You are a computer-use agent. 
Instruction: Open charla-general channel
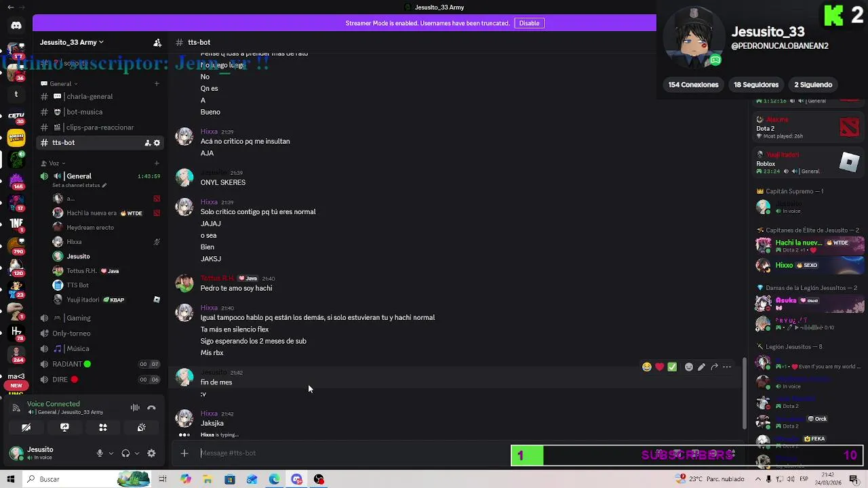click(x=99, y=96)
